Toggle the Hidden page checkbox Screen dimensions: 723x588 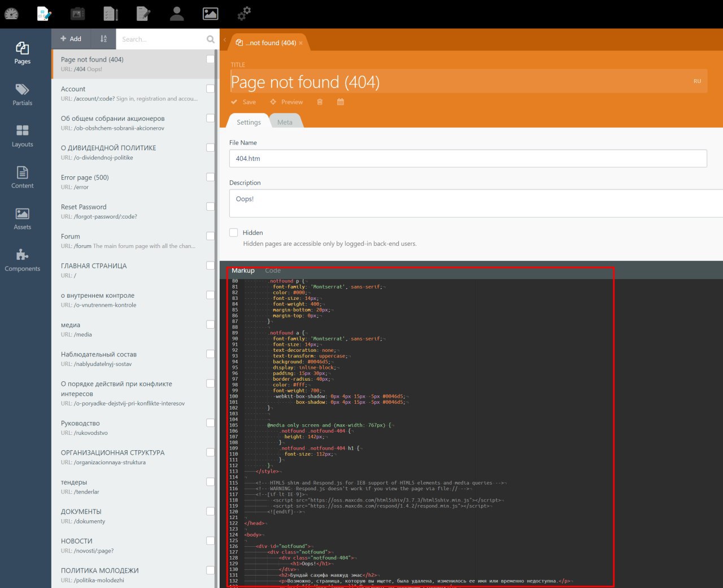tap(233, 233)
